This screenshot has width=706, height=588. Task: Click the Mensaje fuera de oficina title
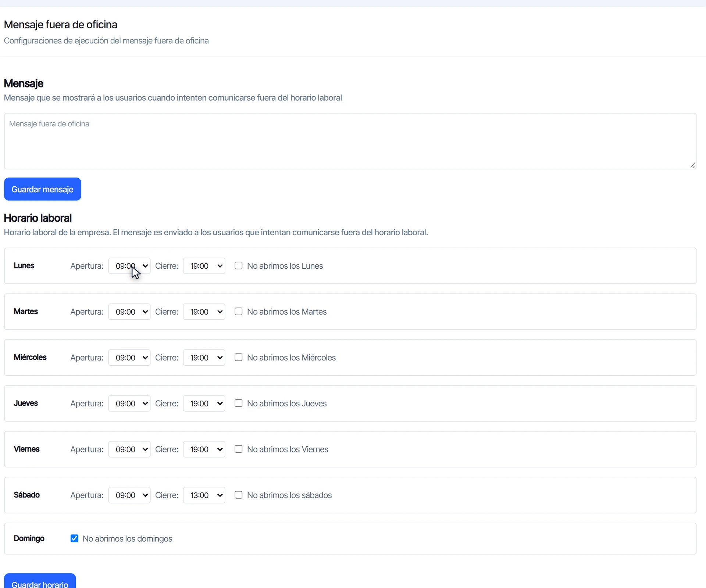[61, 25]
